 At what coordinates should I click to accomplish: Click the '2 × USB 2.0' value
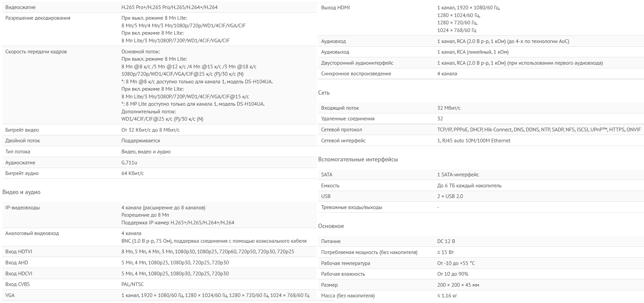[450, 196]
